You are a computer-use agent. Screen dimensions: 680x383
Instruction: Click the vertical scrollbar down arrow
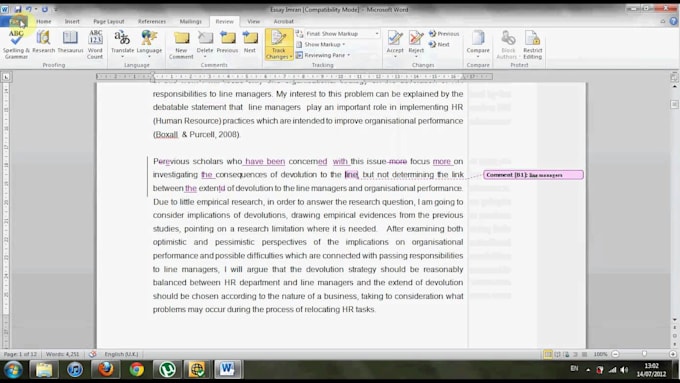(674, 320)
